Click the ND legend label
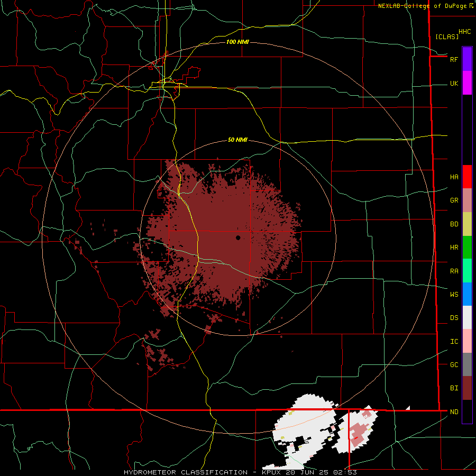This screenshot has height=476, width=476. point(454,412)
